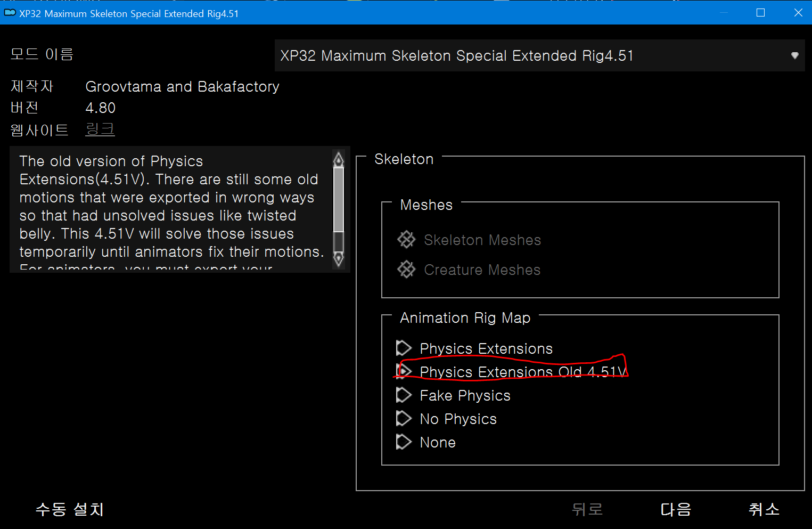Click the diamond icon beside Creature Meshes
812x529 pixels.
[x=406, y=269]
